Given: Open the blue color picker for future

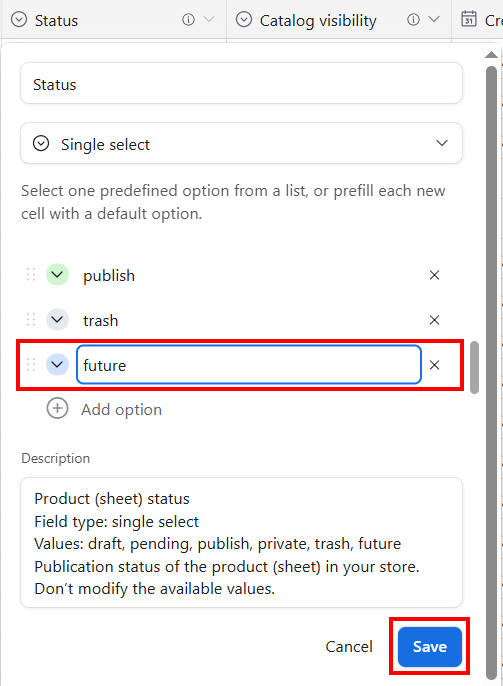Looking at the screenshot, I should coord(57,364).
